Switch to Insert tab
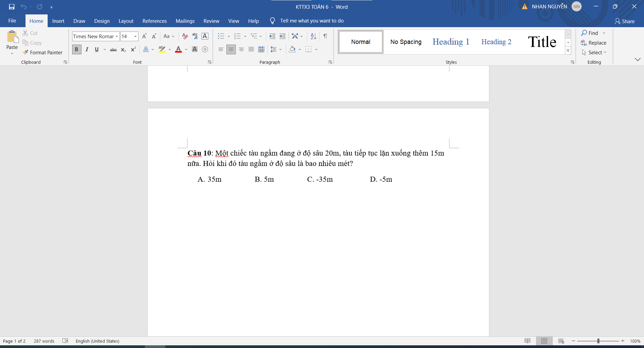This screenshot has height=348, width=644. pyautogui.click(x=58, y=21)
